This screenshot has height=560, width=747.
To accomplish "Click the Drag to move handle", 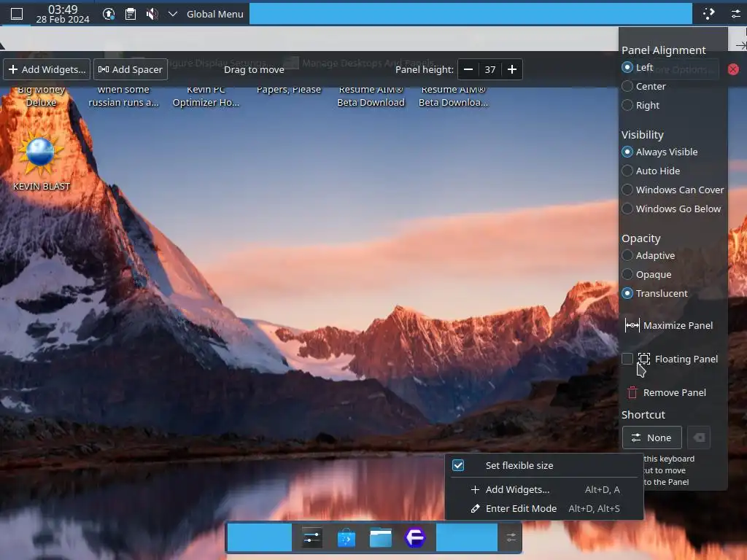I will coord(254,69).
